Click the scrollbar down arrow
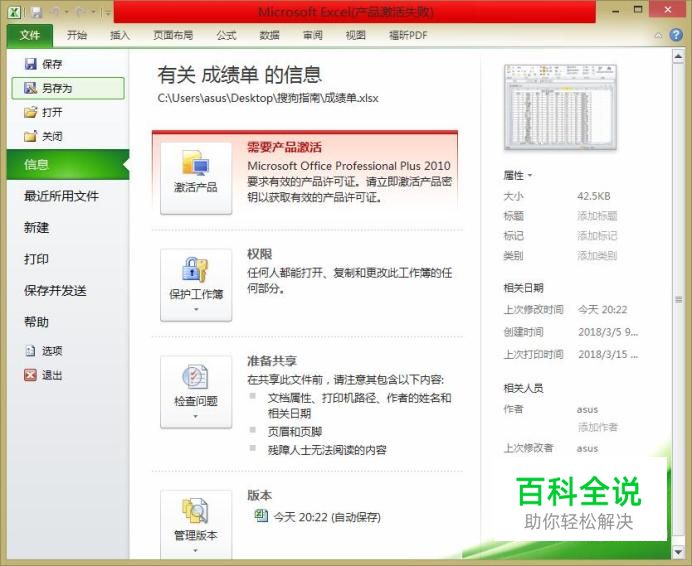The height and width of the screenshot is (566, 692). tap(678, 551)
